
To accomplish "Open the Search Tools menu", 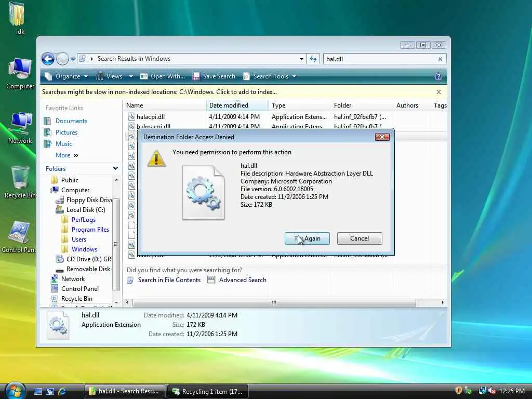I will (x=270, y=76).
